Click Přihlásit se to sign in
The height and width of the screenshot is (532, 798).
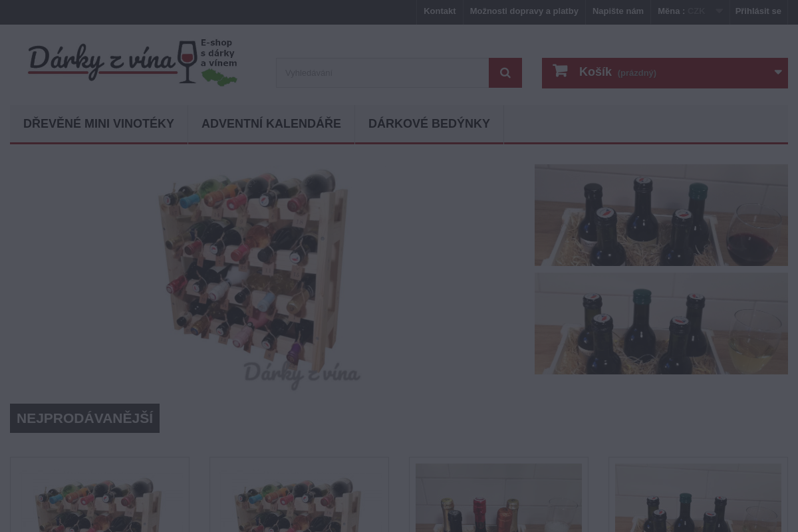pos(758,11)
